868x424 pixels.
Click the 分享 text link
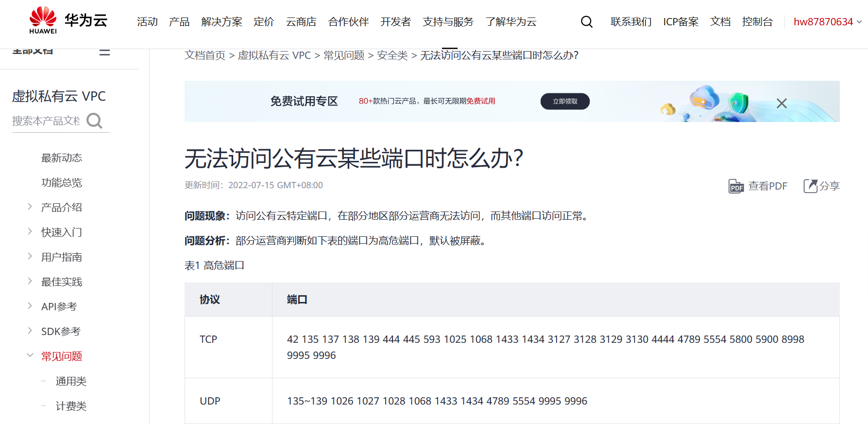(x=830, y=186)
